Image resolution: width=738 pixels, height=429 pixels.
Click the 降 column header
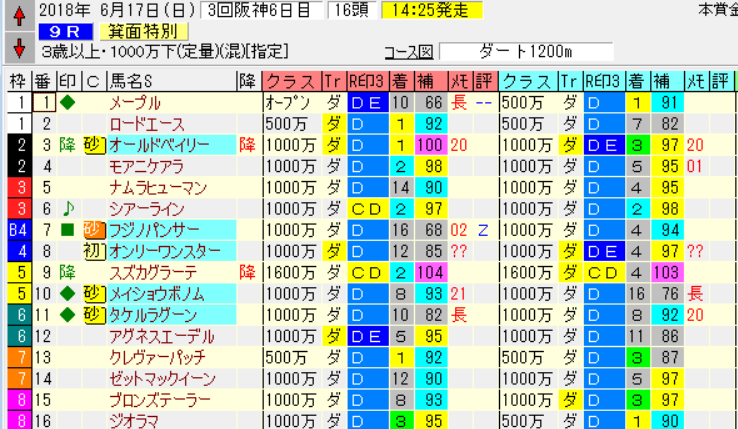coord(249,81)
